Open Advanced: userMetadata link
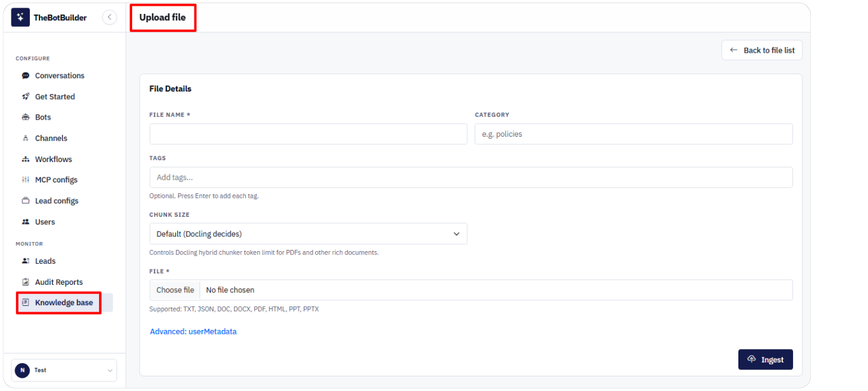Viewport: 868px width, 391px height. [193, 331]
